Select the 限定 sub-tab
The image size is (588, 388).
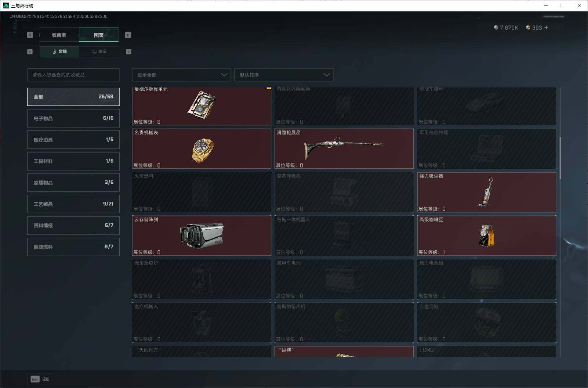point(99,51)
